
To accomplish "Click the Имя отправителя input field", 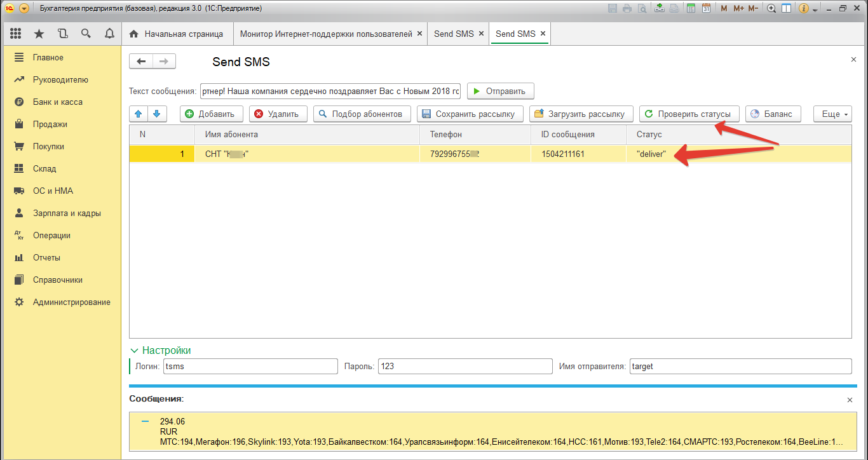I will pos(740,367).
